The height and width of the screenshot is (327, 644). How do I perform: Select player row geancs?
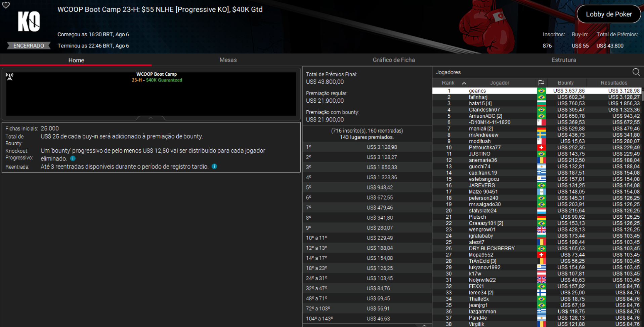[x=537, y=91]
